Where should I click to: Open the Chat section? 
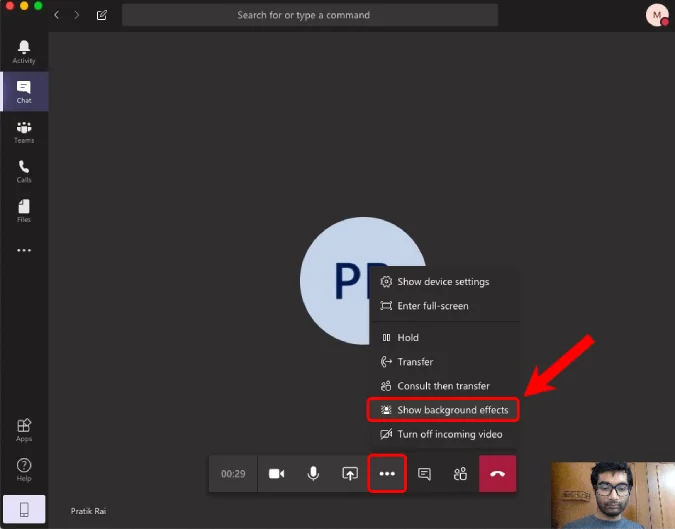click(x=24, y=92)
